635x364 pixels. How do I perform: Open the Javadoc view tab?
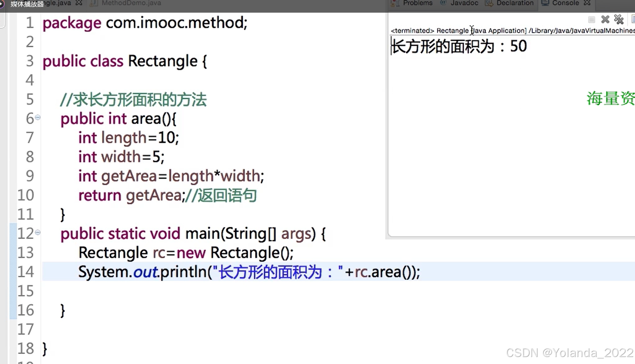pos(459,3)
